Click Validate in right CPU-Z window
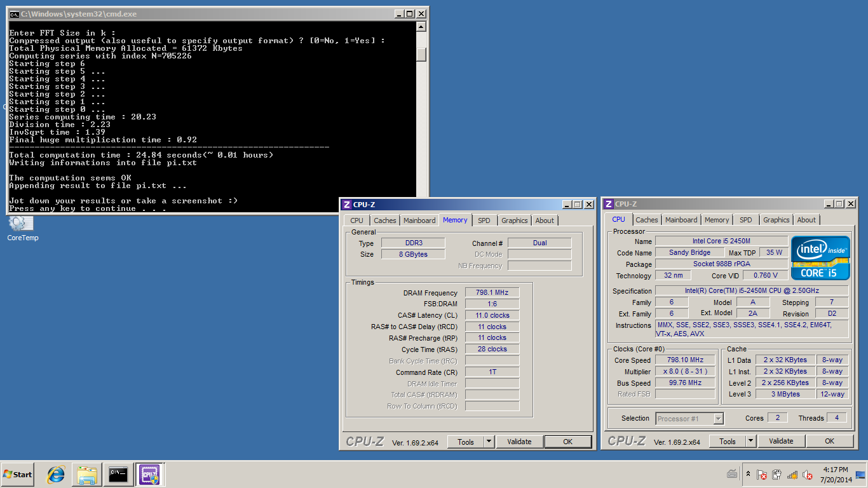The height and width of the screenshot is (488, 868). coord(781,441)
